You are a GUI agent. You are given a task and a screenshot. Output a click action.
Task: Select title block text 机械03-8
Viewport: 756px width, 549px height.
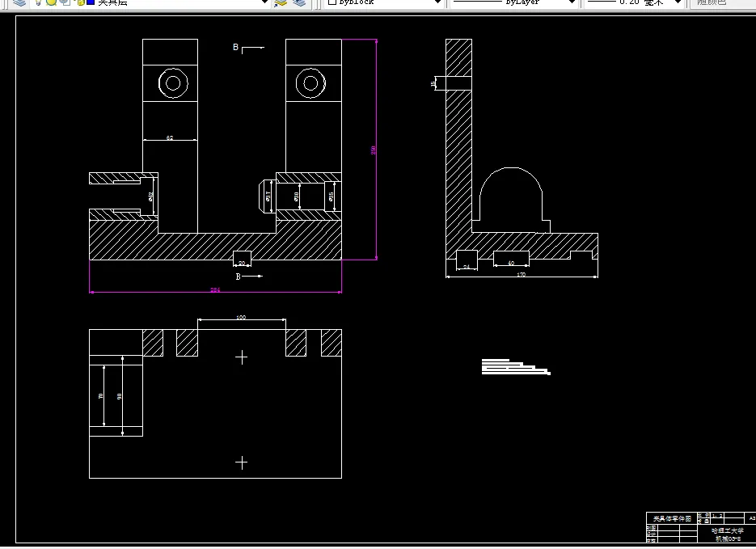(728, 538)
